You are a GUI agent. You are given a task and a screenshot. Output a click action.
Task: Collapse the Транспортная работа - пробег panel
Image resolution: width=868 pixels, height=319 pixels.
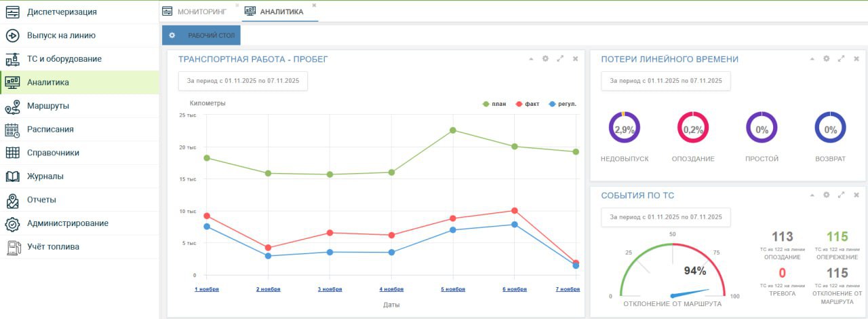point(531,59)
